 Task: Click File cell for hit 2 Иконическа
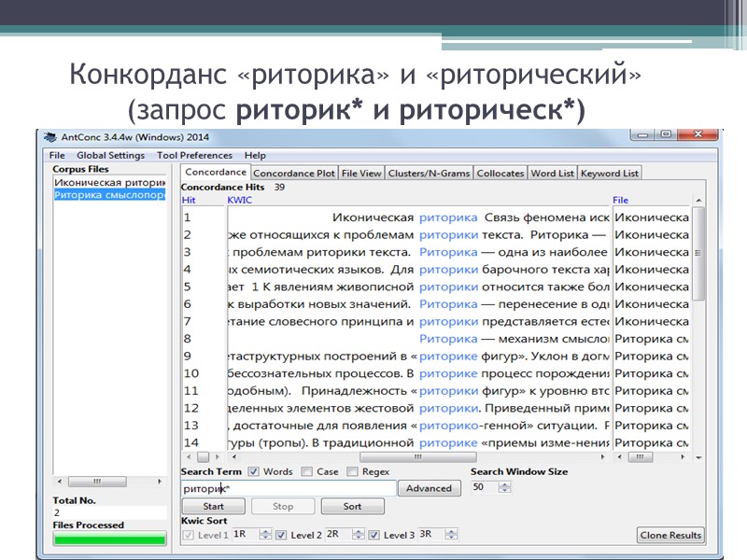pos(651,235)
